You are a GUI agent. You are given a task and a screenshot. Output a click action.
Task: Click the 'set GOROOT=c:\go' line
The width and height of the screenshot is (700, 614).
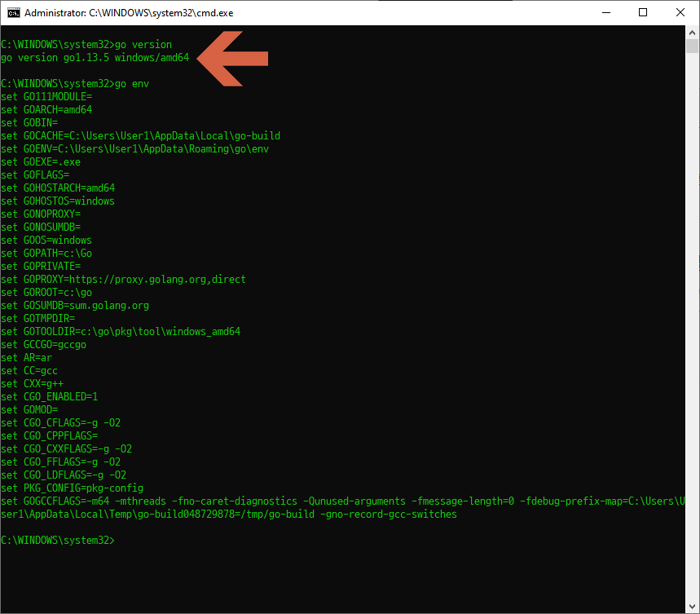(46, 293)
